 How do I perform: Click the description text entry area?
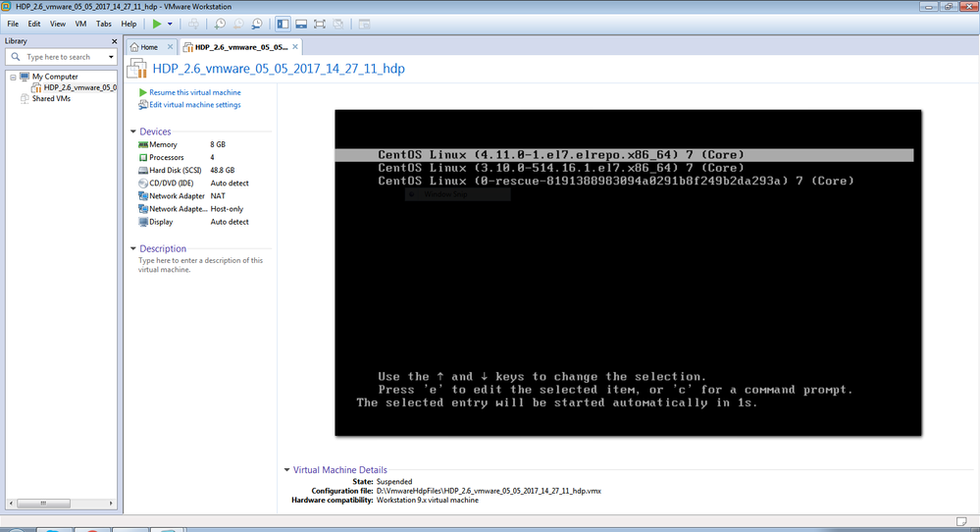point(201,265)
